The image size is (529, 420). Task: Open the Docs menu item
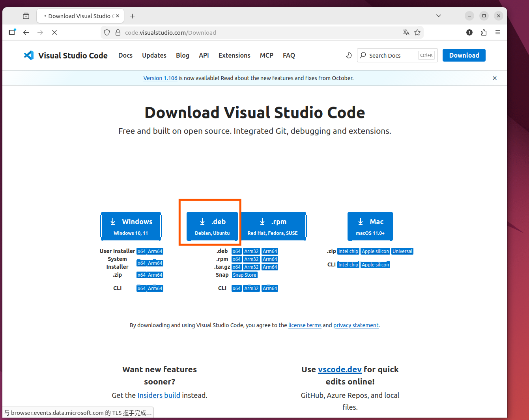(125, 55)
